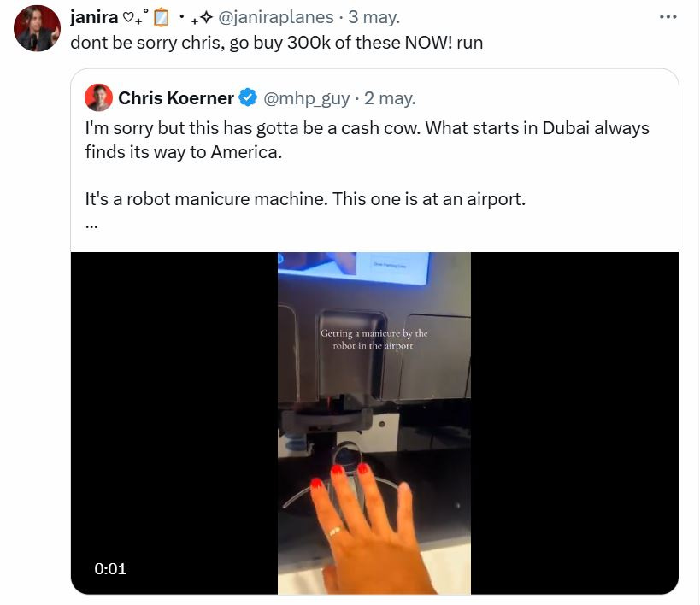Open janira's profile picture avatar
Viewport: 700px width, 605px height.
37,28
